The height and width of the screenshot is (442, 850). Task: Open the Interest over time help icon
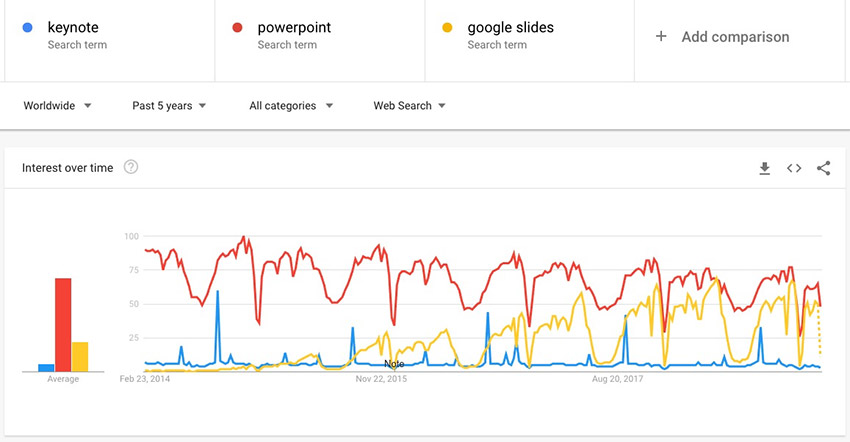[x=131, y=167]
